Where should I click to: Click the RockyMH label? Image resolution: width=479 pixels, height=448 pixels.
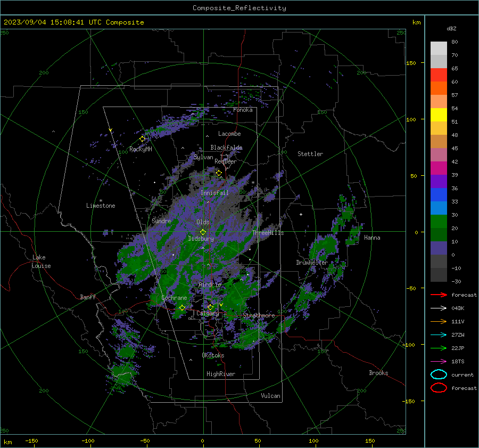[x=141, y=149]
